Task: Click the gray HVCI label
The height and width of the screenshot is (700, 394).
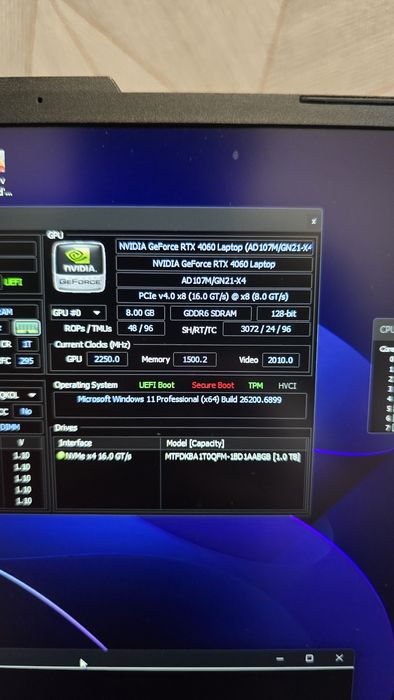Action: [287, 386]
